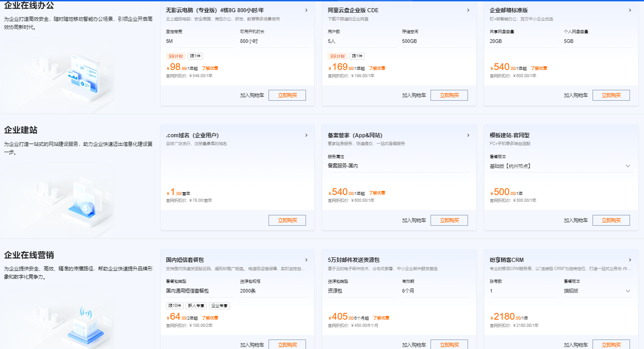The width and height of the screenshot is (644, 349).
Task: Expand 旗舰版 package version dropdown
Action: tap(598, 291)
